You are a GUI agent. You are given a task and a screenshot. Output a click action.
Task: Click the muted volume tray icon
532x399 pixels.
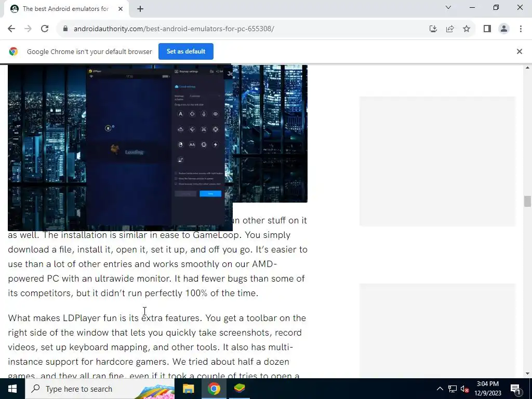point(464,389)
